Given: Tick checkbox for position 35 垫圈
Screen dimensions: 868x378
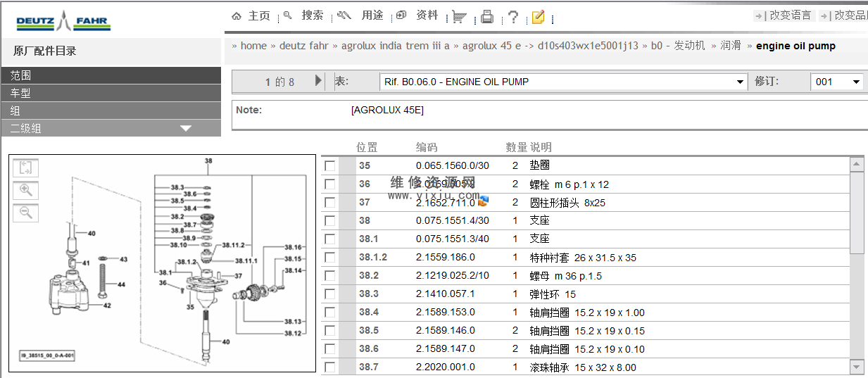Looking at the screenshot, I should point(329,165).
